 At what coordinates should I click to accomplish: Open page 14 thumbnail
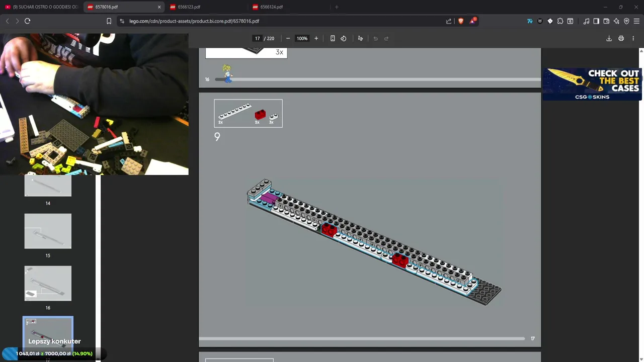point(48,186)
